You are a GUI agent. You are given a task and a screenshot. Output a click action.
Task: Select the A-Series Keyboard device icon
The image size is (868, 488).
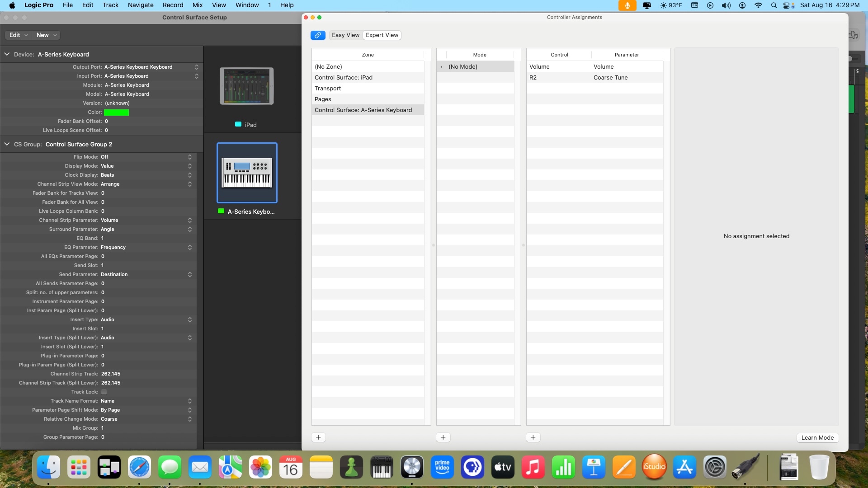click(247, 173)
